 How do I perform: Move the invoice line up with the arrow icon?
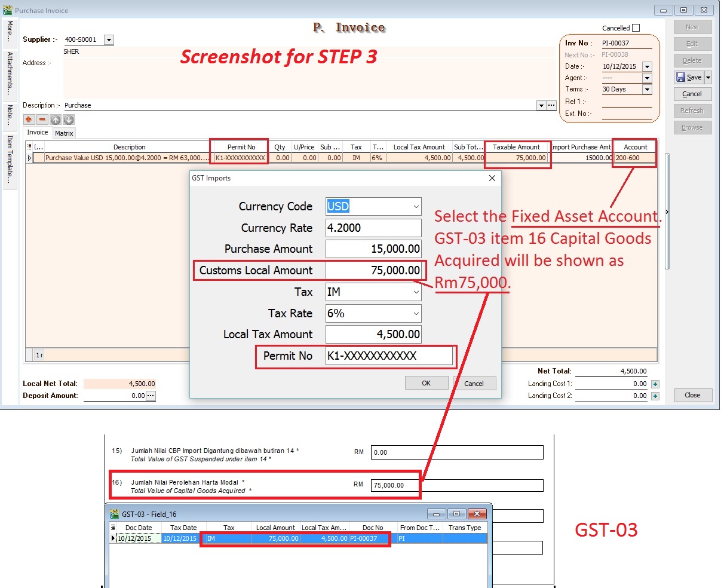(56, 120)
